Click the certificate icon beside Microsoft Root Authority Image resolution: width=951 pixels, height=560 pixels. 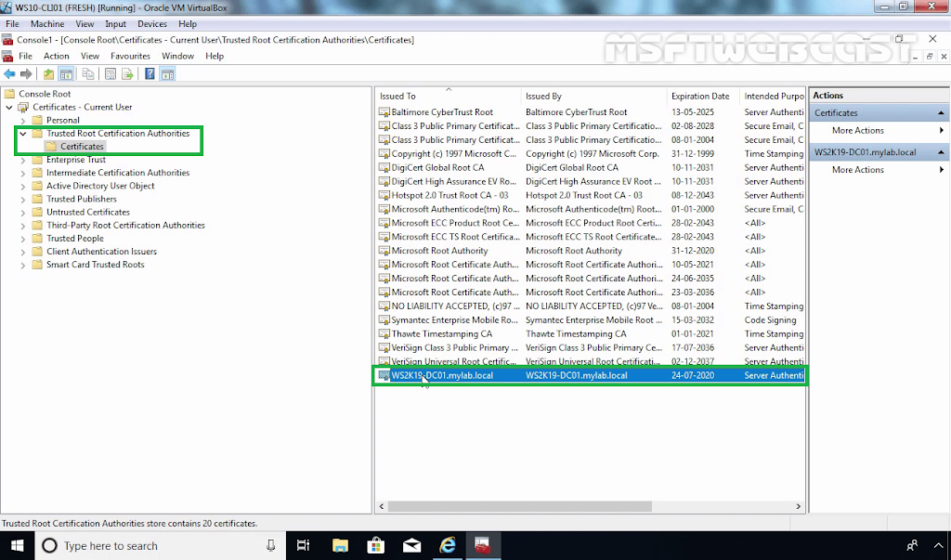[384, 251]
